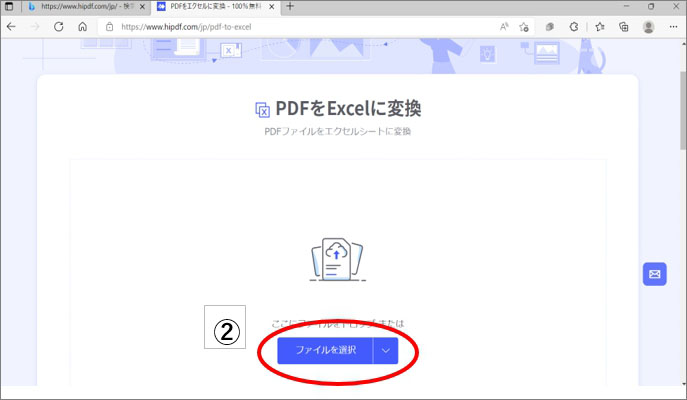Screen dimensions: 687x400
Task: Click the browser back arrow
Action: pos(11,27)
